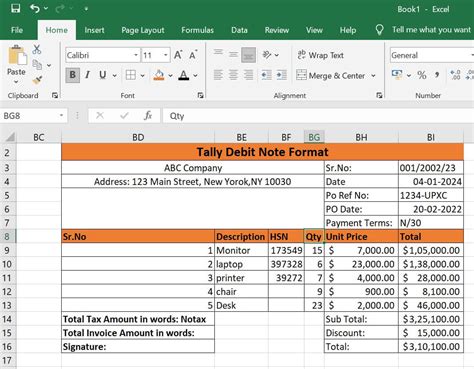Expand the Underline style arrow

[x=115, y=76]
